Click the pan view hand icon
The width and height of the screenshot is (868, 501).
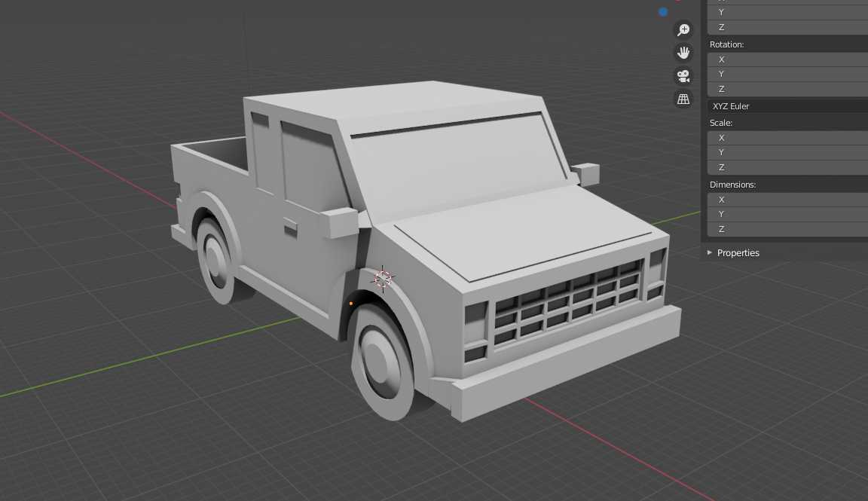pyautogui.click(x=683, y=53)
